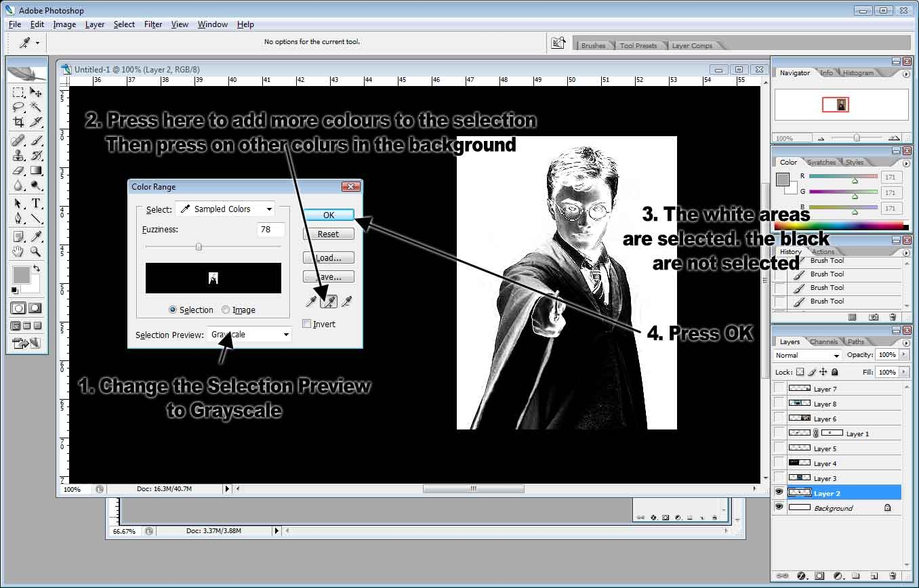This screenshot has height=588, width=919.
Task: Confirm Color Range with OK
Action: (329, 215)
